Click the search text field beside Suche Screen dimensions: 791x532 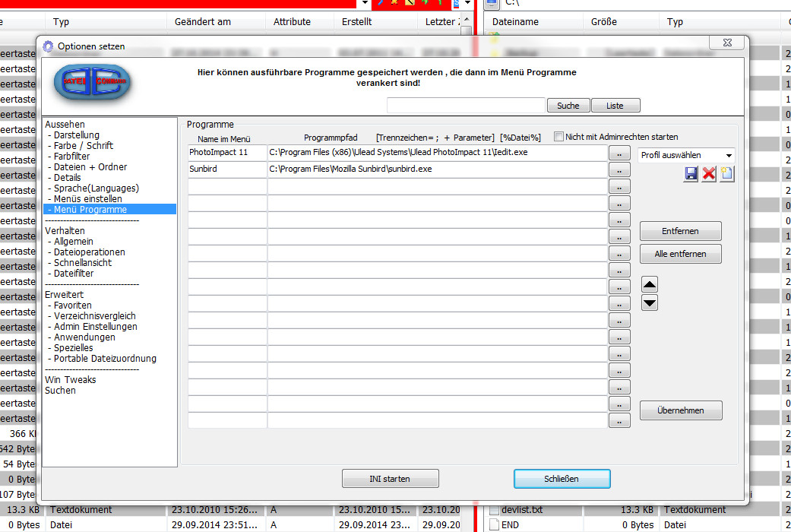pos(466,106)
